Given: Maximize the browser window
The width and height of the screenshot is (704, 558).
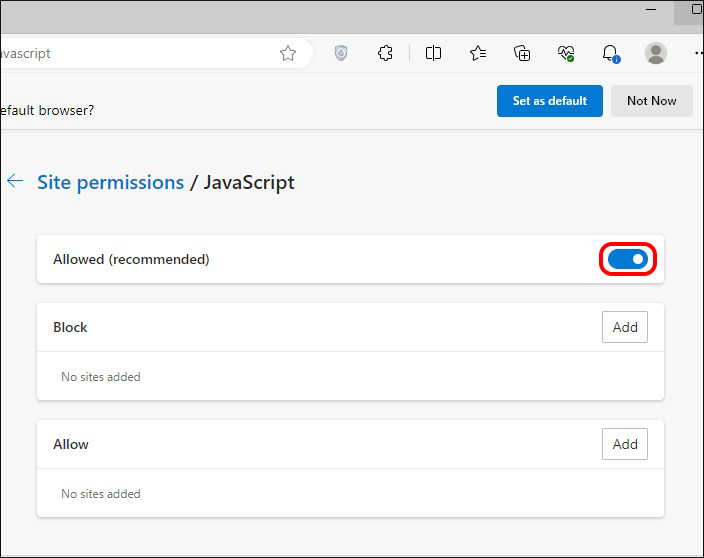Looking at the screenshot, I should (695, 9).
